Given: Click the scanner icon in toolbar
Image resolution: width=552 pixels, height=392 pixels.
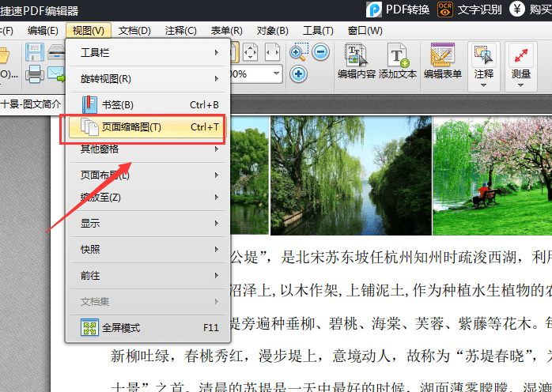Looking at the screenshot, I should (56, 52).
